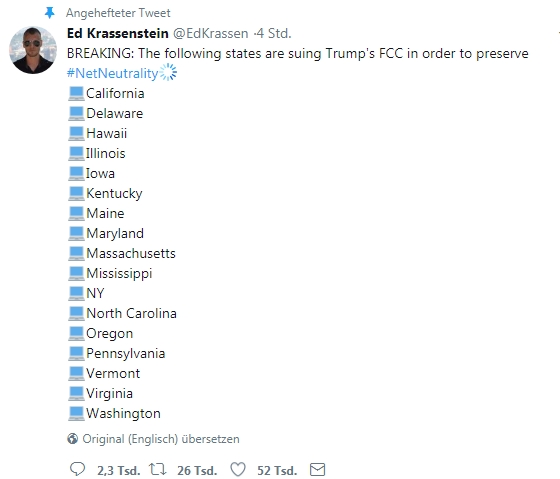Open the 4 Std. timestamp link
560x479 pixels.
click(274, 33)
